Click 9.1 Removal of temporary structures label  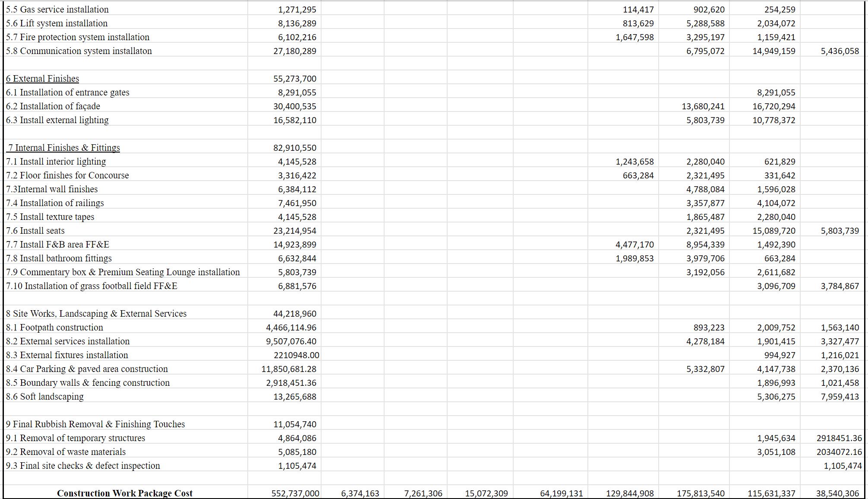[76, 438]
